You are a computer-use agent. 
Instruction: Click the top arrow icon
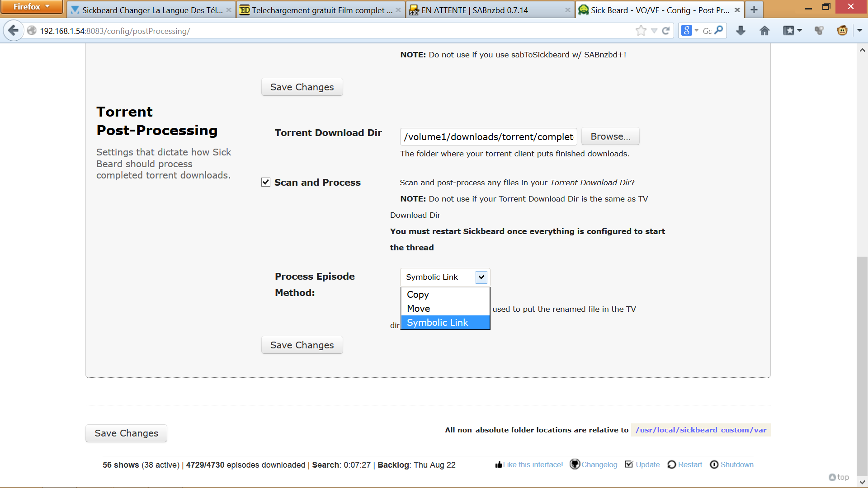pos(832,477)
